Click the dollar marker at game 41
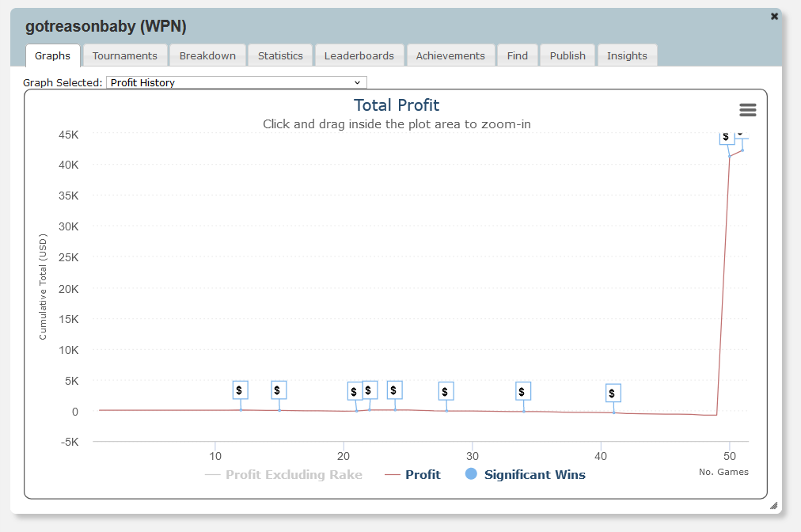This screenshot has height=532, width=801. click(x=613, y=393)
